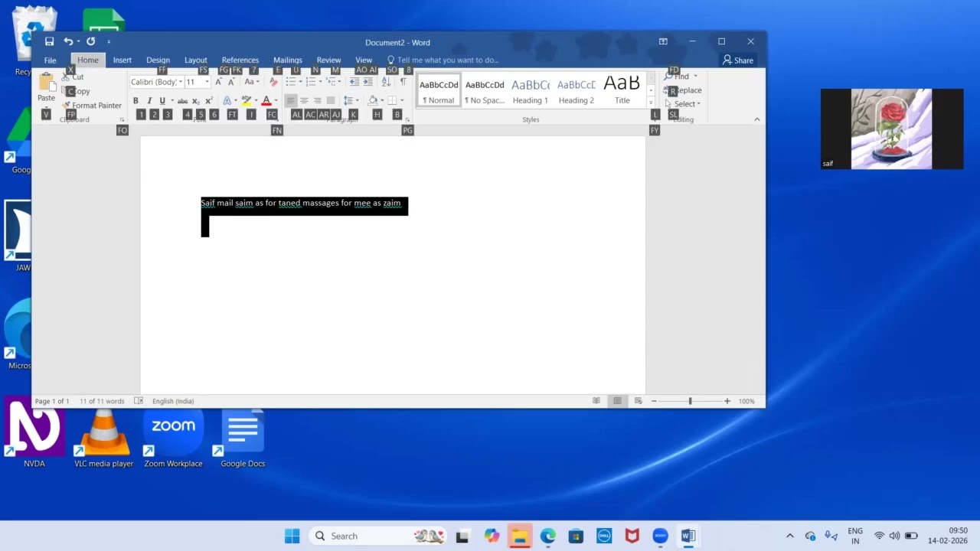Switch to the Review tab
Image resolution: width=980 pixels, height=551 pixels.
[328, 60]
